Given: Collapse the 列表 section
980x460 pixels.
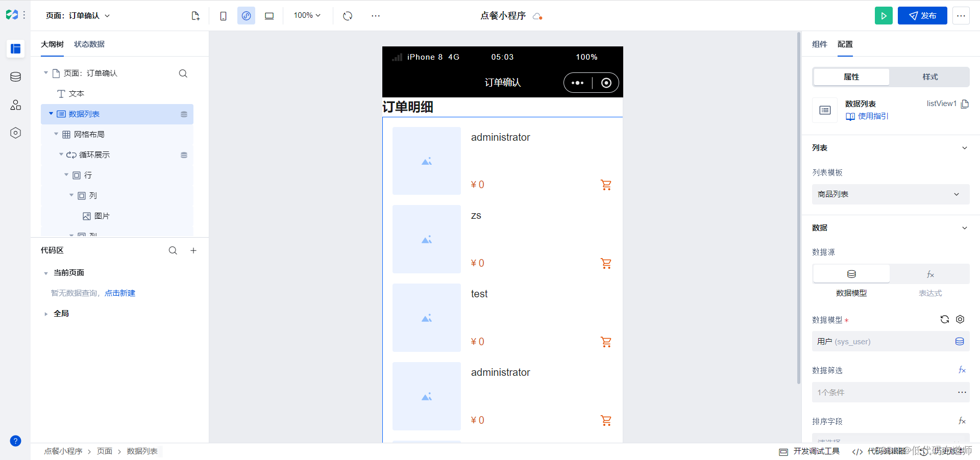Looking at the screenshot, I should click(x=965, y=148).
